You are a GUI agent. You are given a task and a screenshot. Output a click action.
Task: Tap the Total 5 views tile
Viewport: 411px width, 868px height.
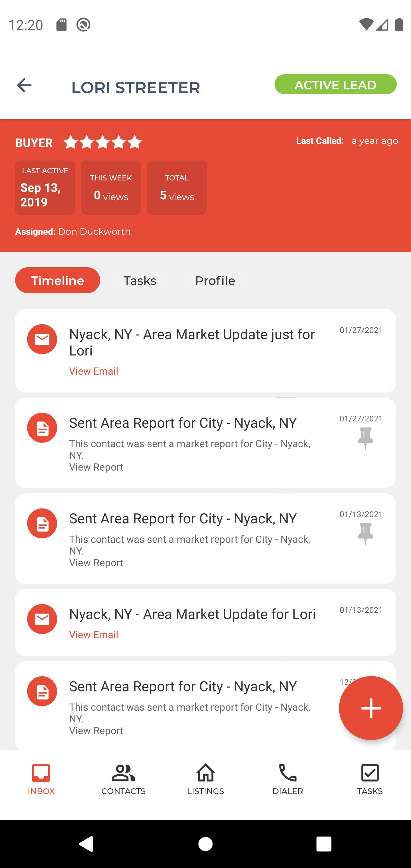(177, 188)
